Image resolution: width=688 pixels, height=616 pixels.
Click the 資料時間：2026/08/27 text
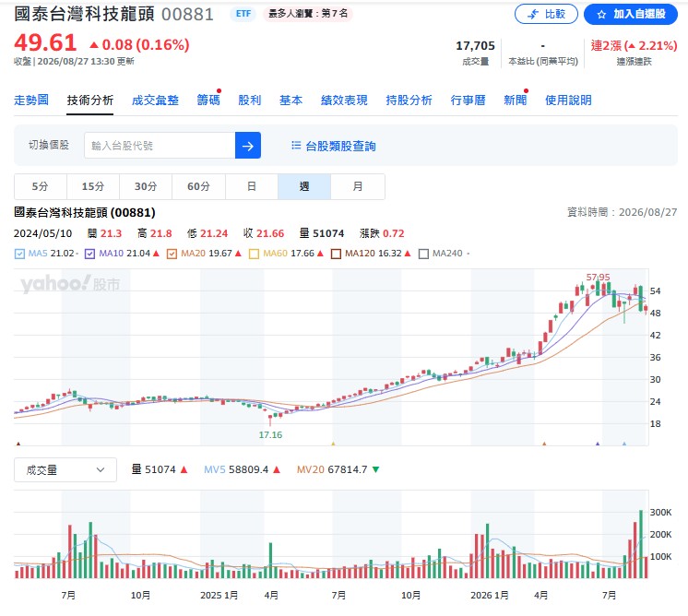622,212
